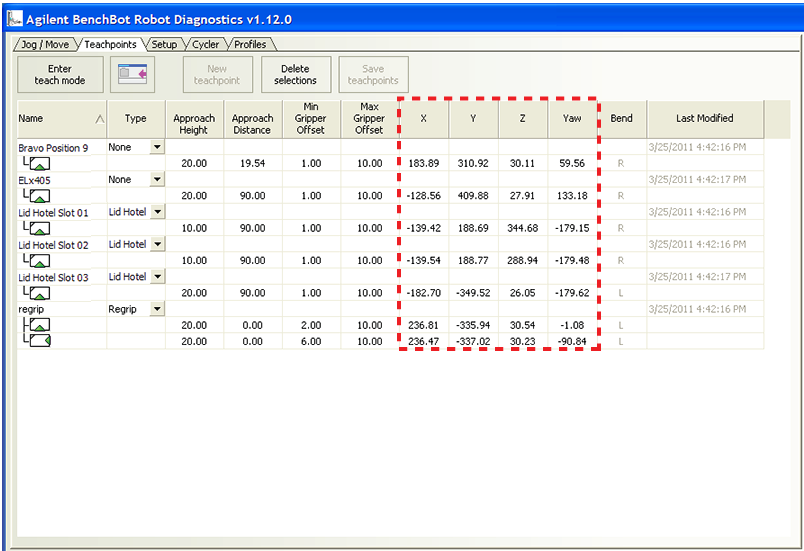Viewport: 804px width, 551px height.
Task: Select the Bravo Position 9 plate icon
Action: click(x=40, y=163)
